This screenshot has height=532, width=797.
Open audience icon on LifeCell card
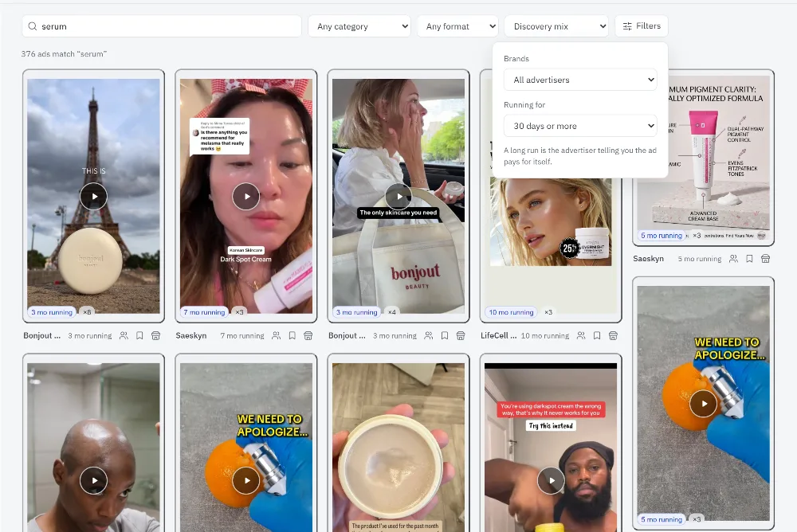pyautogui.click(x=581, y=335)
